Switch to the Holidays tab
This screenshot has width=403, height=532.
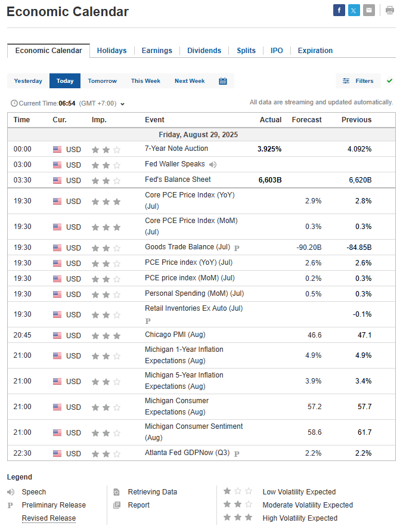pos(111,51)
